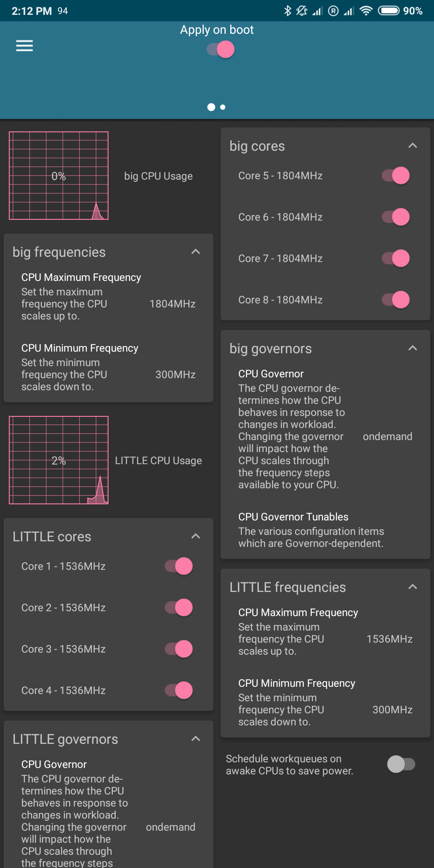This screenshot has width=434, height=868.
Task: Open CPU Governor Tunables for big cluster
Action: (x=325, y=530)
